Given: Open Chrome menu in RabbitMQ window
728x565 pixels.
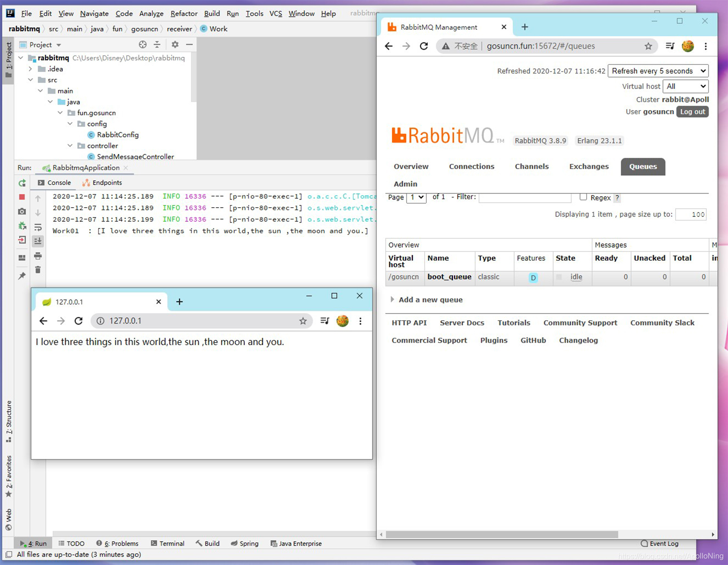Looking at the screenshot, I should [x=706, y=46].
